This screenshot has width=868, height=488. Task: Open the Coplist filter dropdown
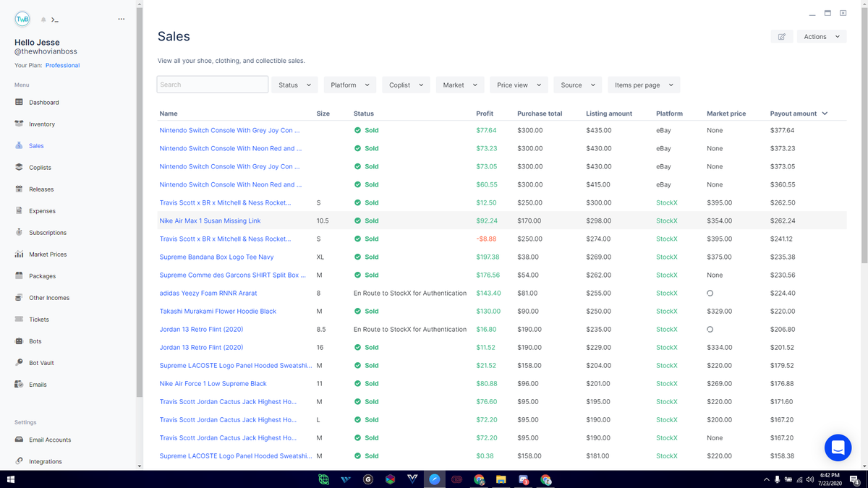(406, 85)
